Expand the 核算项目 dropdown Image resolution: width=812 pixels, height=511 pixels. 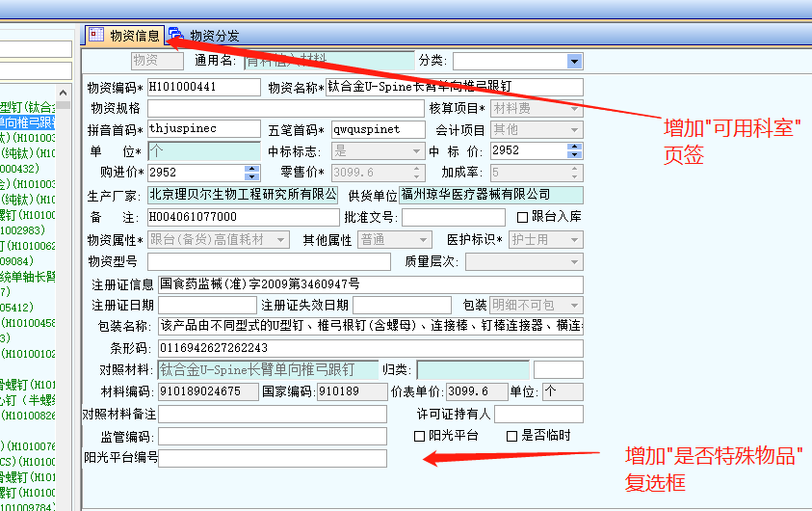[x=574, y=109]
